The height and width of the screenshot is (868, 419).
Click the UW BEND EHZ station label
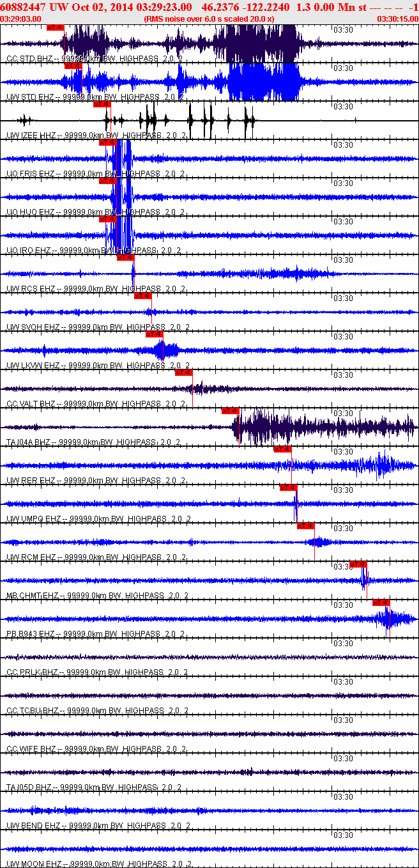tap(98, 826)
